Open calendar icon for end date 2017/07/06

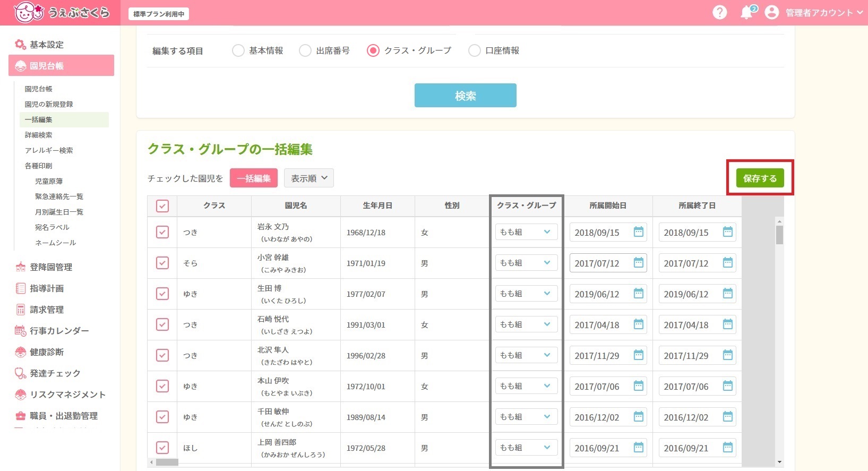[x=728, y=386]
